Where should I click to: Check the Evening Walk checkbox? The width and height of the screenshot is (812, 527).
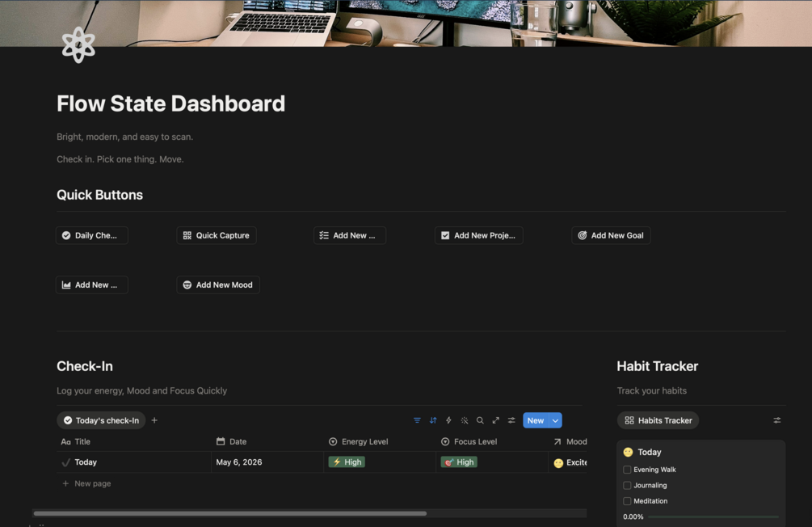[627, 470]
